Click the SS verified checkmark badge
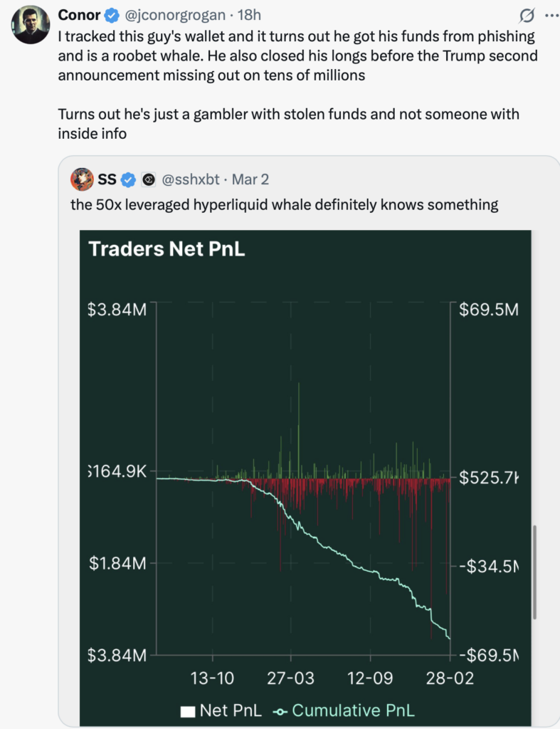Image resolution: width=560 pixels, height=729 pixels. pos(129,180)
